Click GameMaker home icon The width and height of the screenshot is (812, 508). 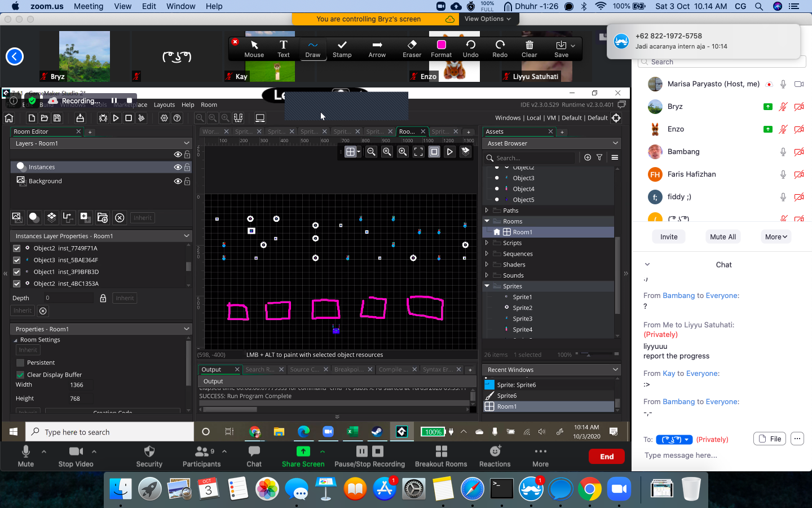(x=9, y=118)
